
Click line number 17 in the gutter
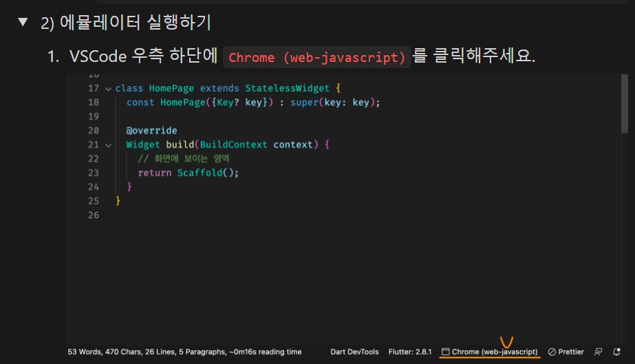pyautogui.click(x=94, y=88)
